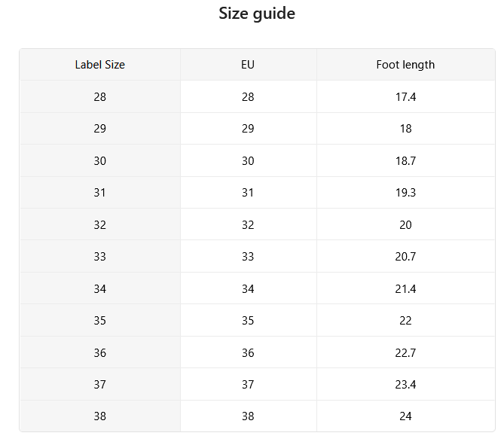Click Label Size cell 34
504x442 pixels.
(x=100, y=288)
